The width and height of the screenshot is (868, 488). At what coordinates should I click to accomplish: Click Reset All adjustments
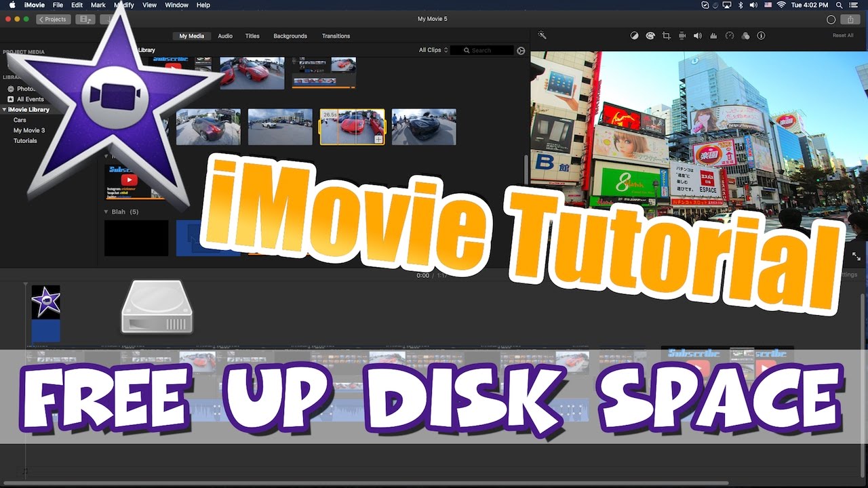[843, 35]
